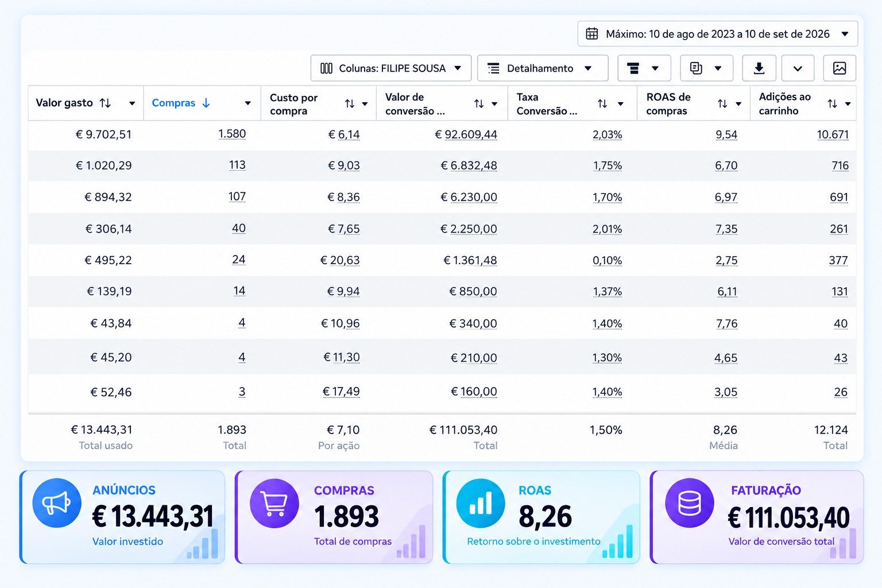882x588 pixels.
Task: Click the Anúncios megaphone icon
Action: (56, 503)
